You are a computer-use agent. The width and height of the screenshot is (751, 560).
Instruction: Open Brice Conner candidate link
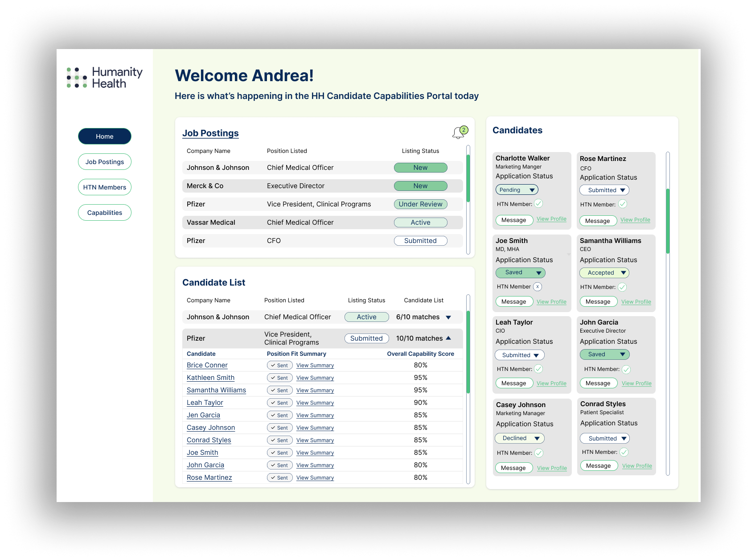pos(207,365)
